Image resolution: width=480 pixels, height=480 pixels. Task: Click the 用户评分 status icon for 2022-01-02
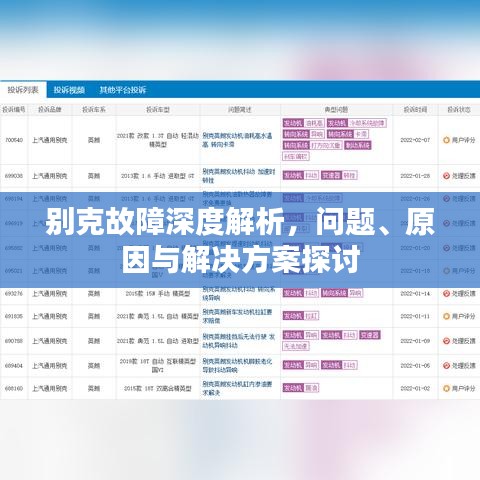tap(446, 388)
